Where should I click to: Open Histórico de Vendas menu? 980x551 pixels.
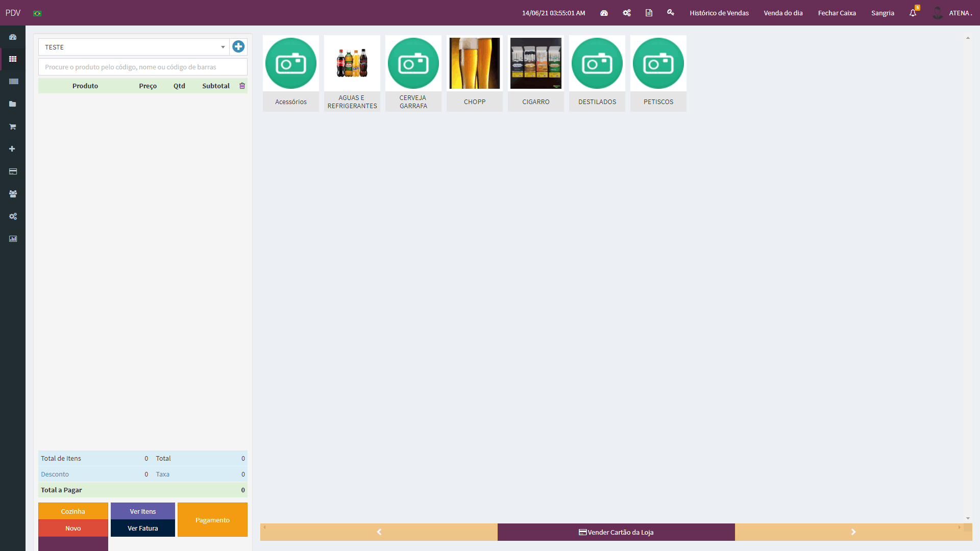tap(719, 13)
